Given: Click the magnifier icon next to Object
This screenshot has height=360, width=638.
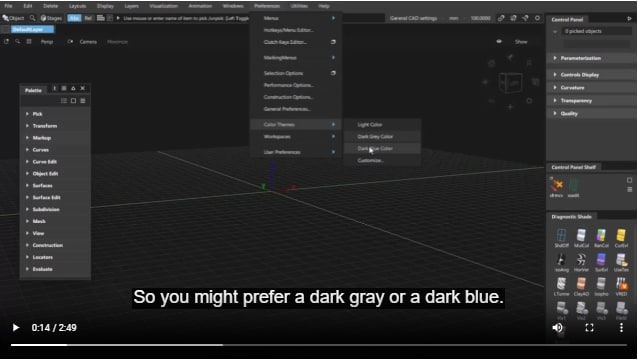Looking at the screenshot, I should [x=32, y=18].
